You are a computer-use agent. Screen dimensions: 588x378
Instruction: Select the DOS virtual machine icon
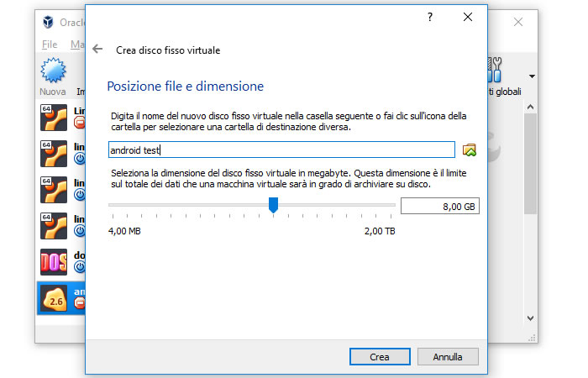click(x=54, y=262)
